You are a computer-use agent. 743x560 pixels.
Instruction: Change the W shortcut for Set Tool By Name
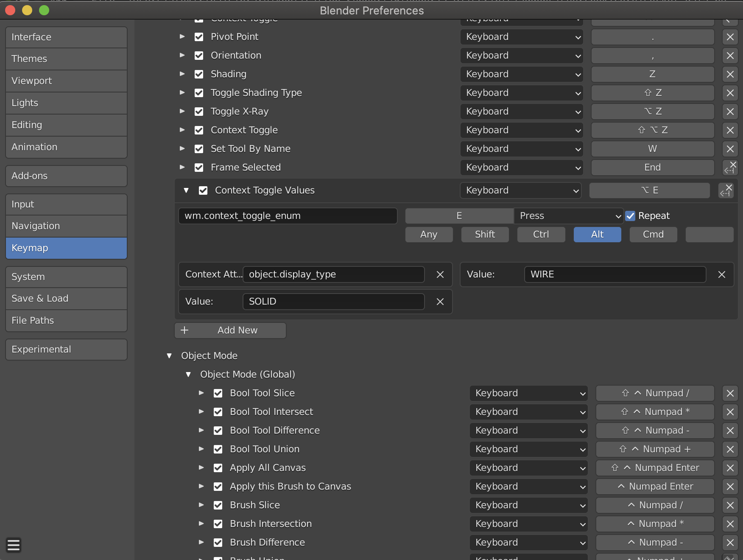coord(653,149)
